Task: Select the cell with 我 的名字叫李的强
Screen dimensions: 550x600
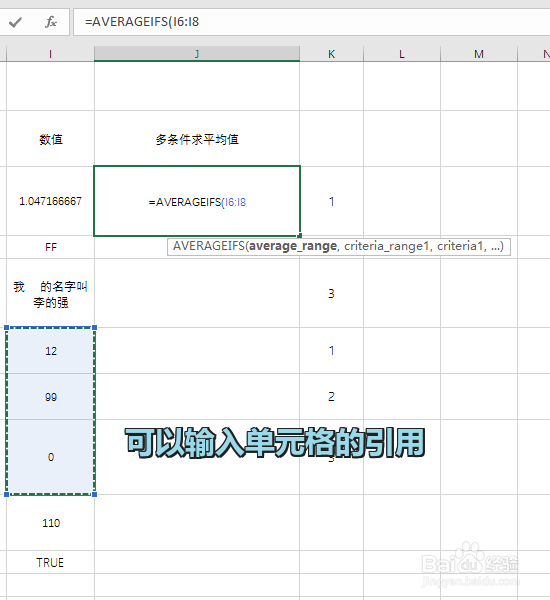Action: coord(50,293)
